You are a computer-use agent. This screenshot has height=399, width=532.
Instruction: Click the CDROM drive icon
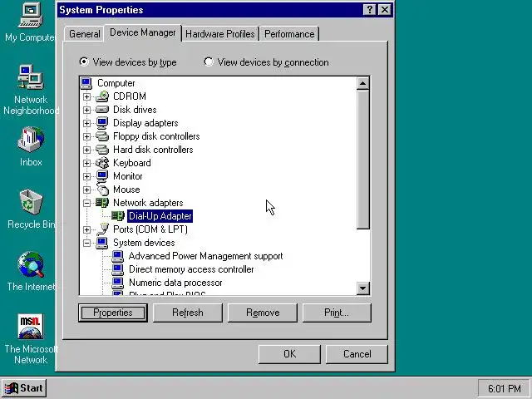[x=102, y=96]
